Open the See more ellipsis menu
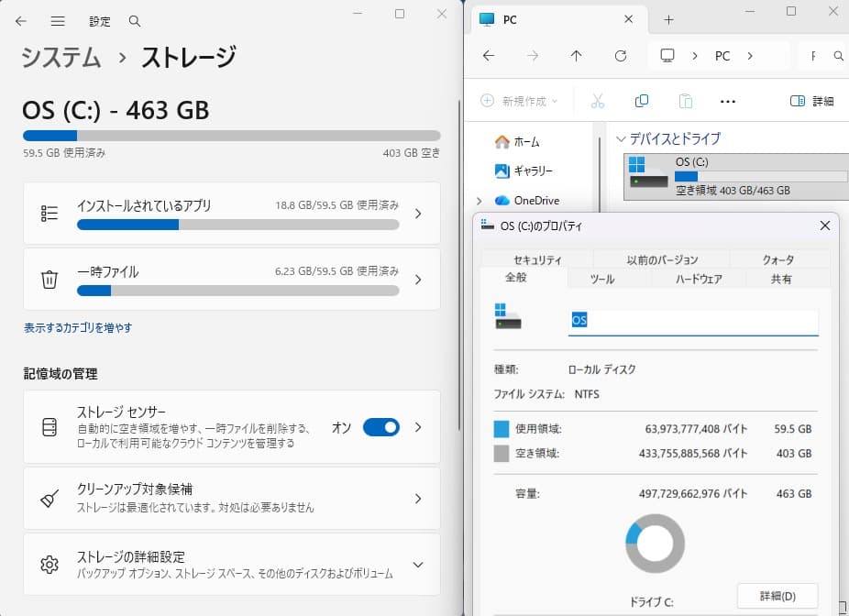849x616 pixels. pos(730,101)
